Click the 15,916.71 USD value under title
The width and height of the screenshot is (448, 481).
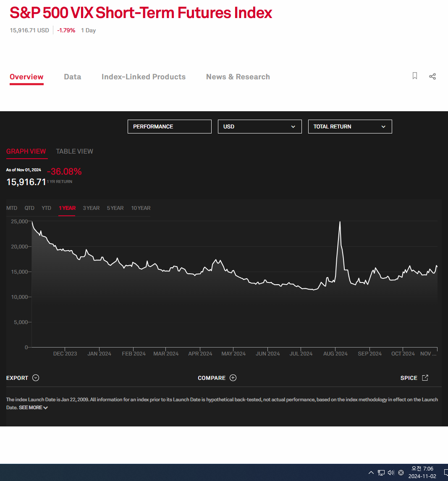click(x=29, y=30)
